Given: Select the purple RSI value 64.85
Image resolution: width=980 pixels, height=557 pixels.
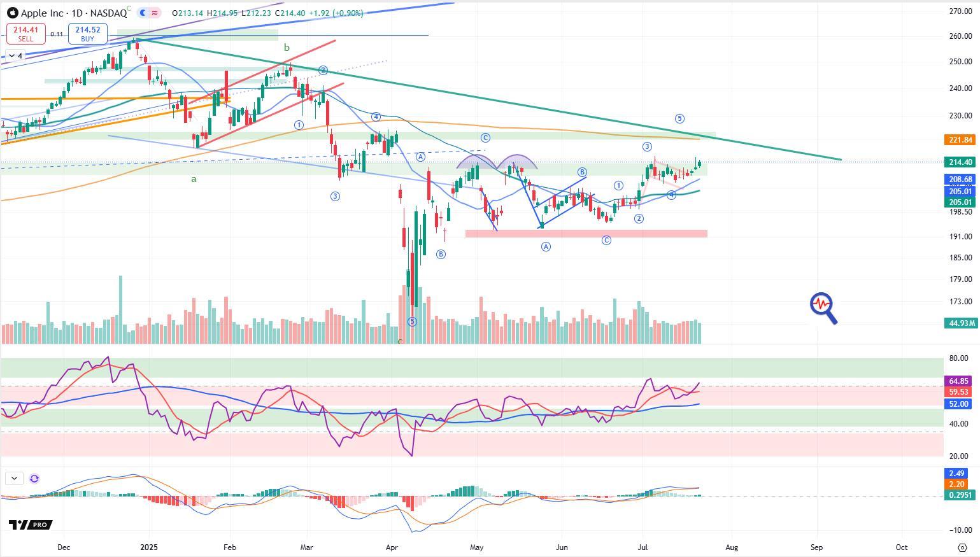Looking at the screenshot, I should click(959, 381).
